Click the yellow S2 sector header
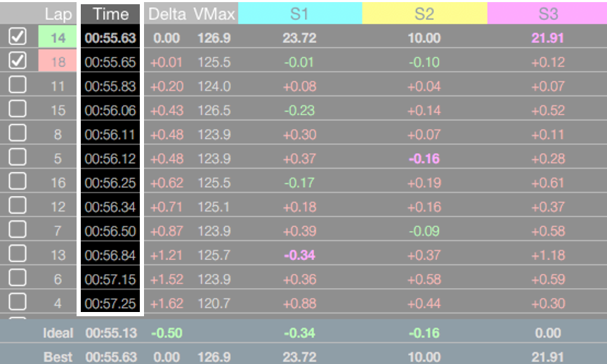This screenshot has width=607, height=364. coord(424,13)
